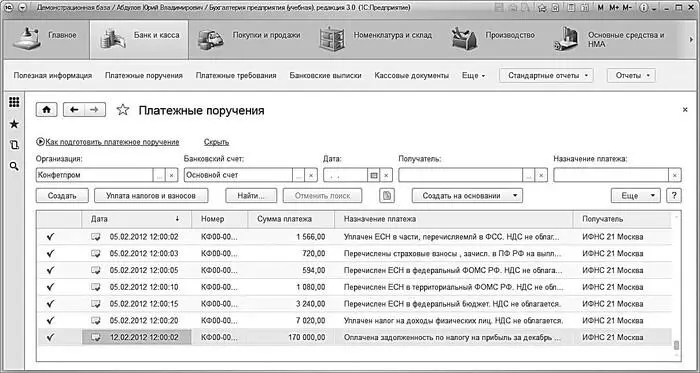Add page to favorites with star icon

coord(123,110)
